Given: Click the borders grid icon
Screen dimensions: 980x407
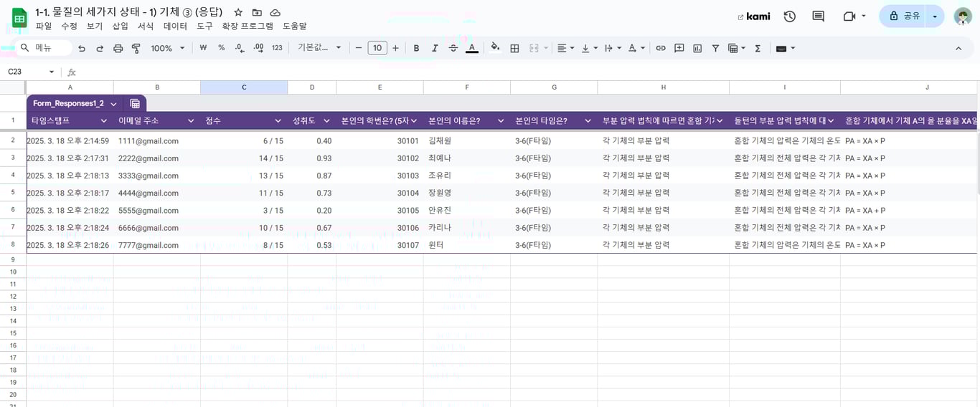Looking at the screenshot, I should pos(514,48).
